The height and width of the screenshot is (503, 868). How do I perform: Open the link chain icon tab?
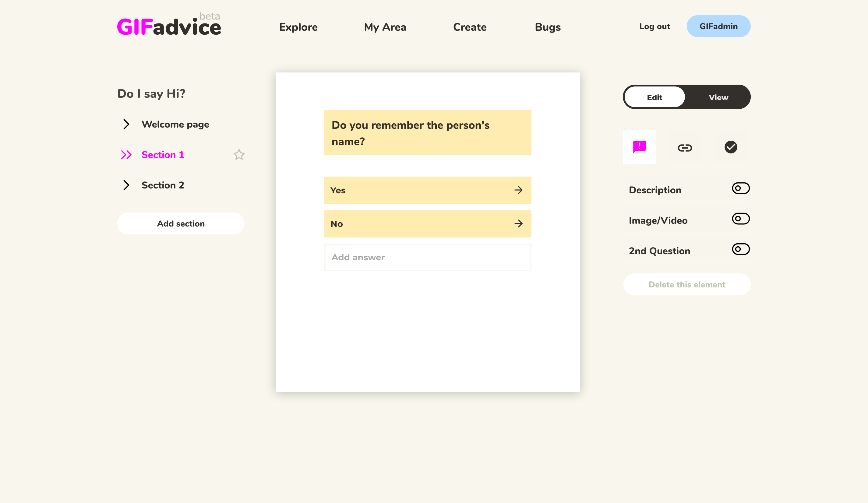[685, 148]
